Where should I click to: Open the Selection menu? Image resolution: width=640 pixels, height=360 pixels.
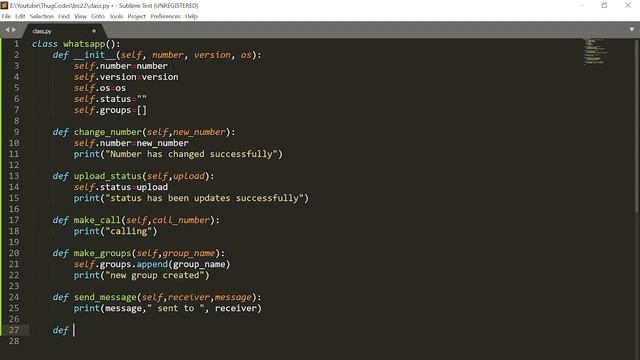point(42,16)
